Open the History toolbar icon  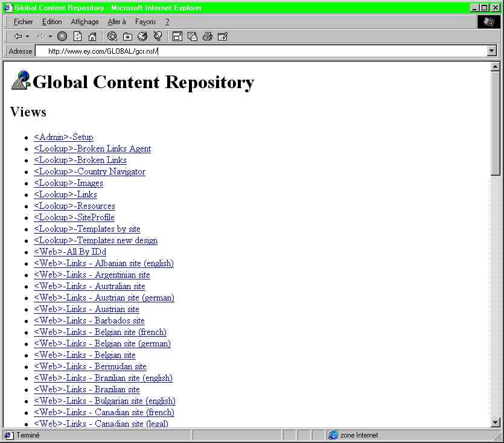142,36
